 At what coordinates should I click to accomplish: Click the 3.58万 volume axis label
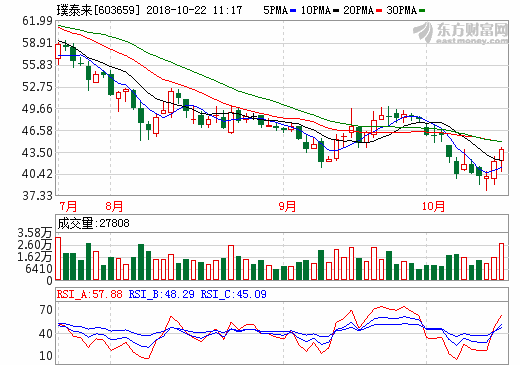click(x=35, y=233)
